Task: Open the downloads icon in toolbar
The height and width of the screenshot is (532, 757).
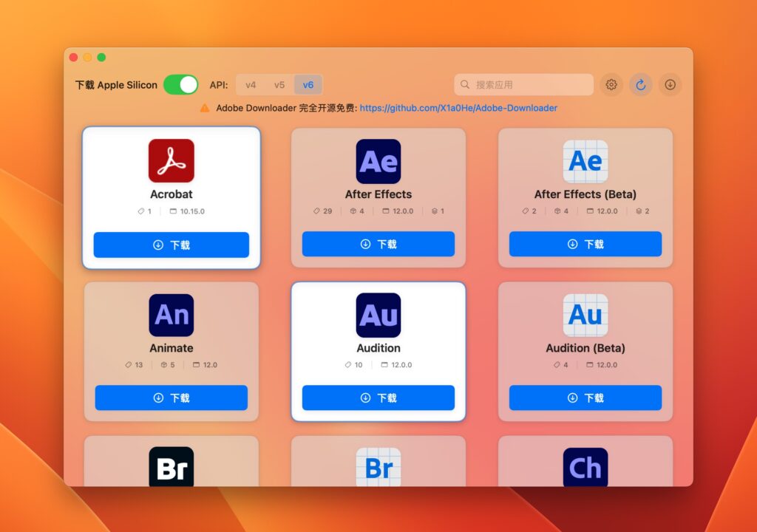Action: coord(670,84)
